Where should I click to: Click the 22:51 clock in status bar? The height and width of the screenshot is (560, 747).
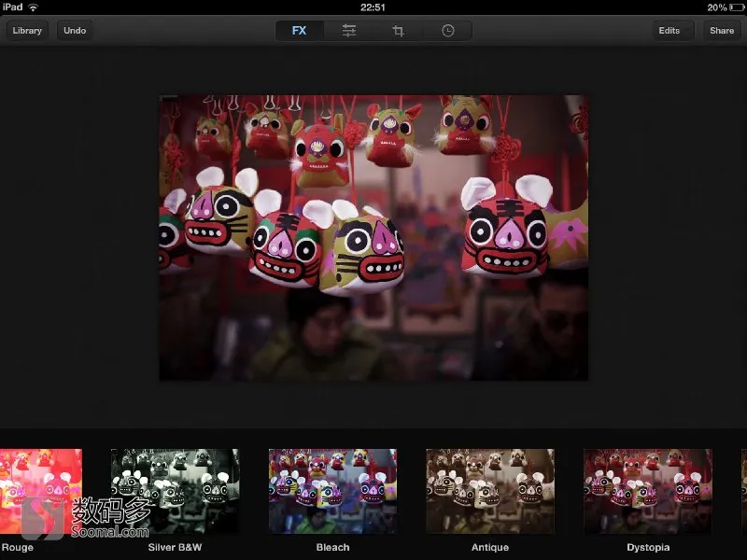(373, 7)
